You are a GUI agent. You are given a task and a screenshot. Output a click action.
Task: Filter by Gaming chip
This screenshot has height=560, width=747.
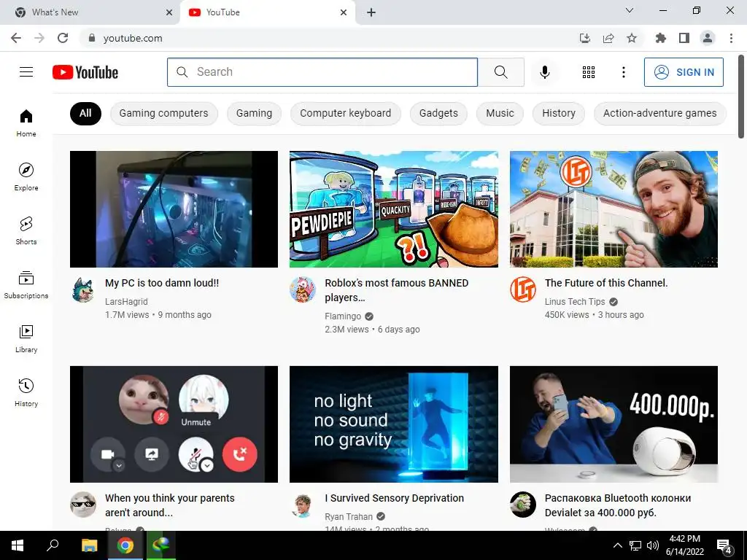[x=254, y=113]
